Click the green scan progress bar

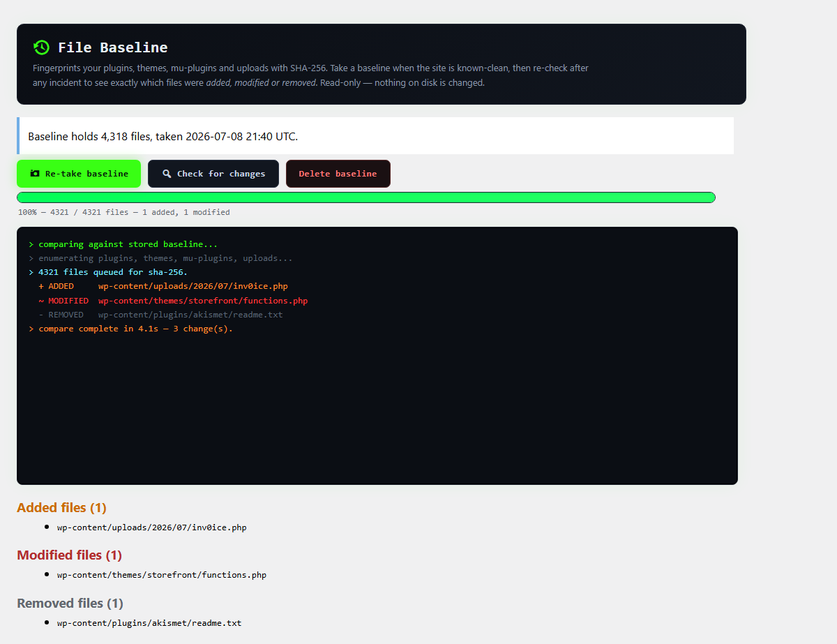pyautogui.click(x=366, y=197)
